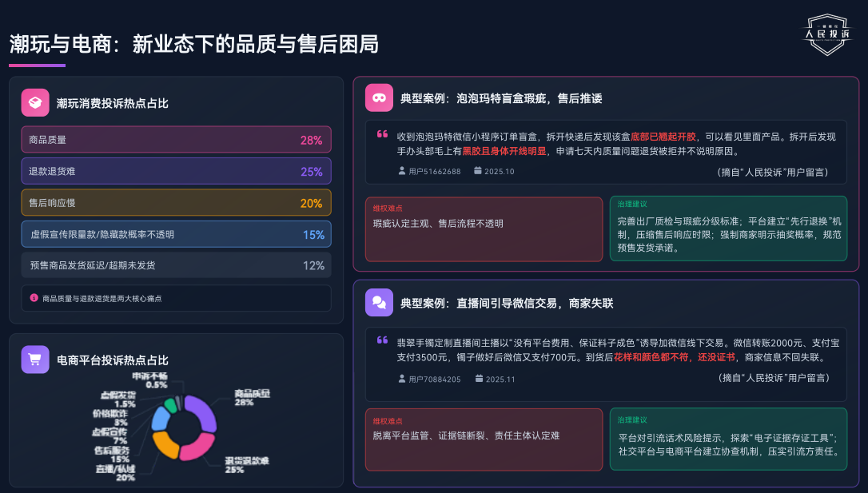Screen dimensions: 868x493
Task: Select the 售后响应慢 20% bar
Action: click(176, 203)
